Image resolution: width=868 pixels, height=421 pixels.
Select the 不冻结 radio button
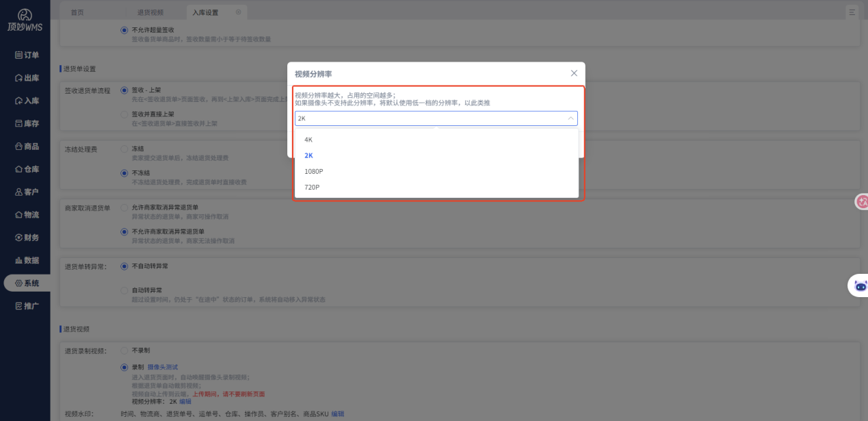click(124, 173)
